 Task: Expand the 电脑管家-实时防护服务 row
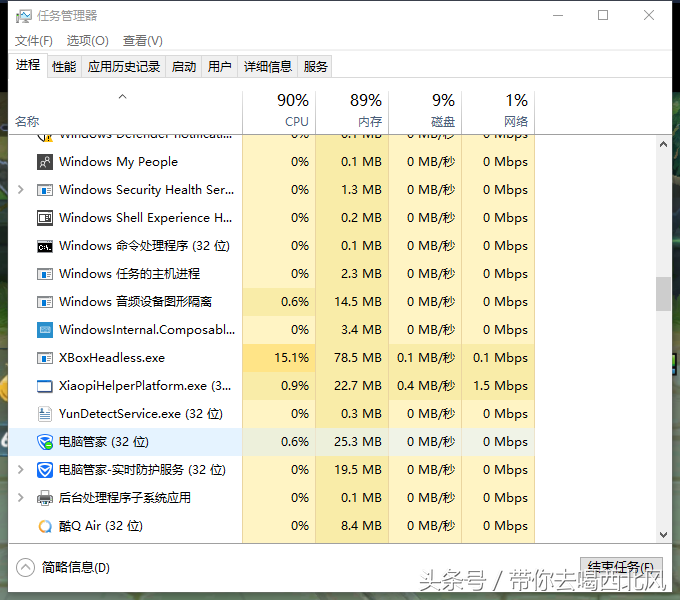(x=20, y=470)
